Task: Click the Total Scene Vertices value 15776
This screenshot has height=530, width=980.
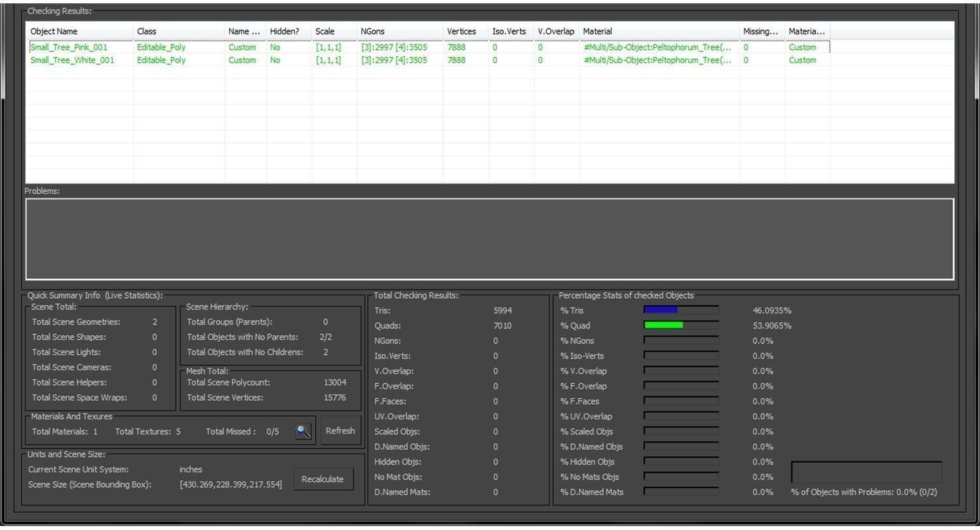Action: [x=335, y=398]
